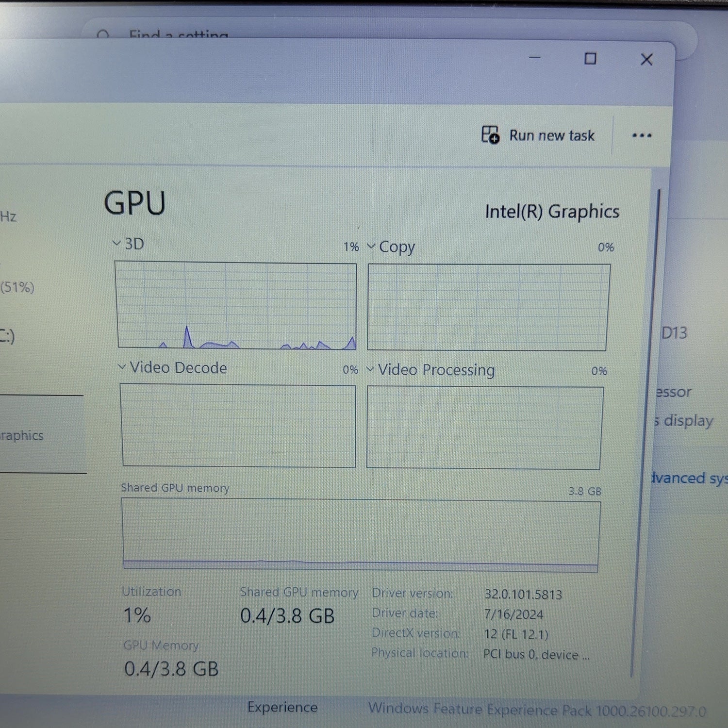This screenshot has width=728, height=728.
Task: Click the Physical location label
Action: tap(420, 653)
